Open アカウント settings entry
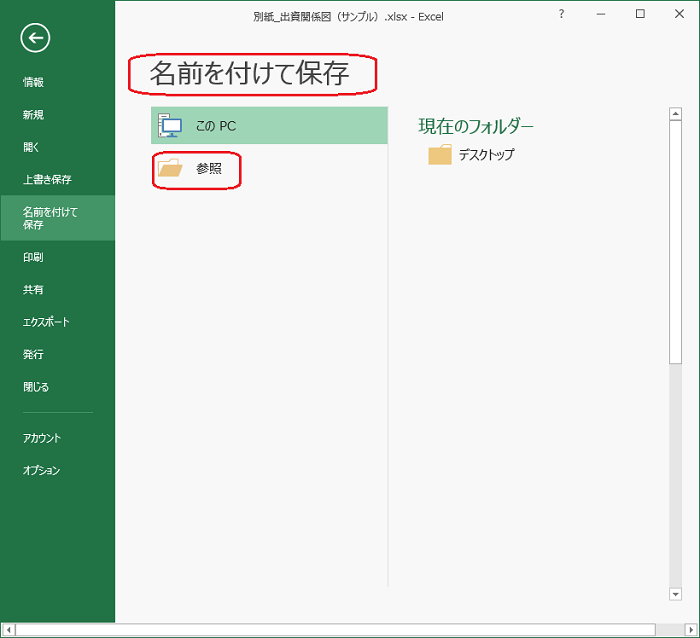This screenshot has height=638, width=700. pos(42,438)
